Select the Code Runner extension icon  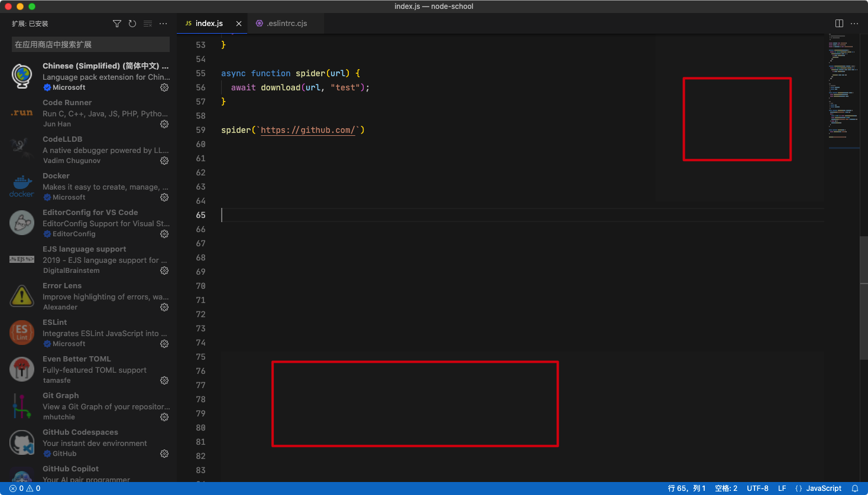21,113
